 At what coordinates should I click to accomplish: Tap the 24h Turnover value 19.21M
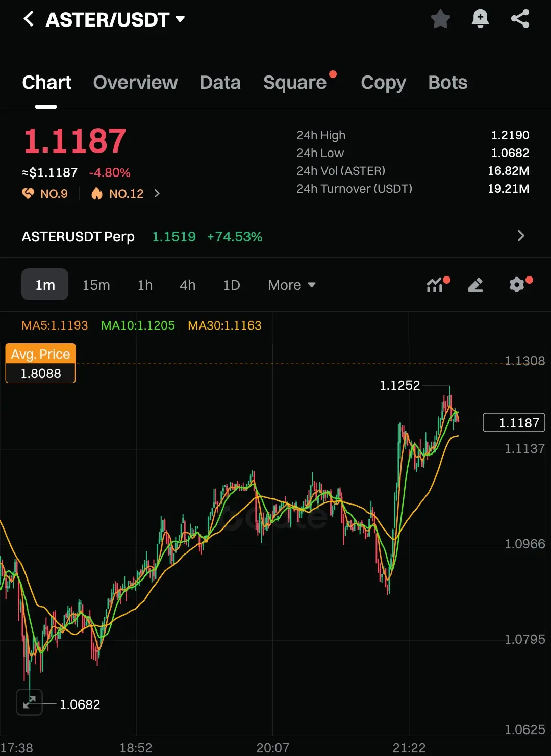pyautogui.click(x=508, y=189)
